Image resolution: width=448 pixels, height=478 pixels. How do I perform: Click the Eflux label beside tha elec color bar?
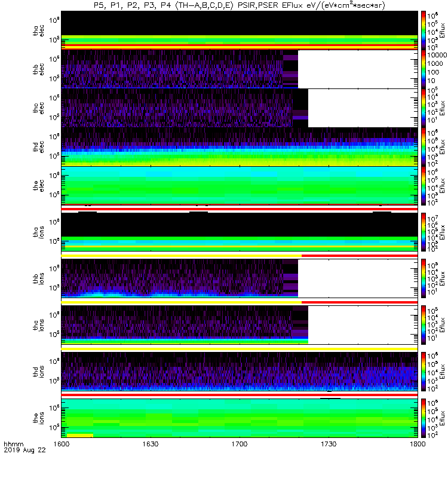click(x=442, y=30)
